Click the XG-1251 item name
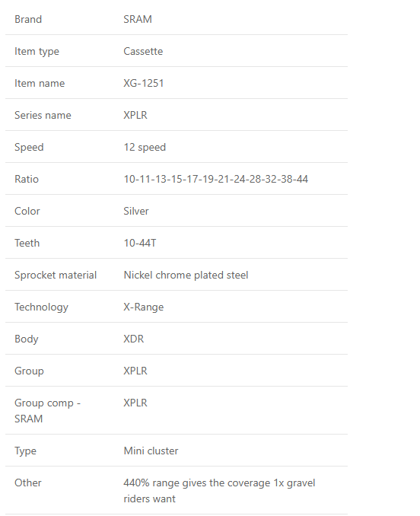 (x=143, y=83)
